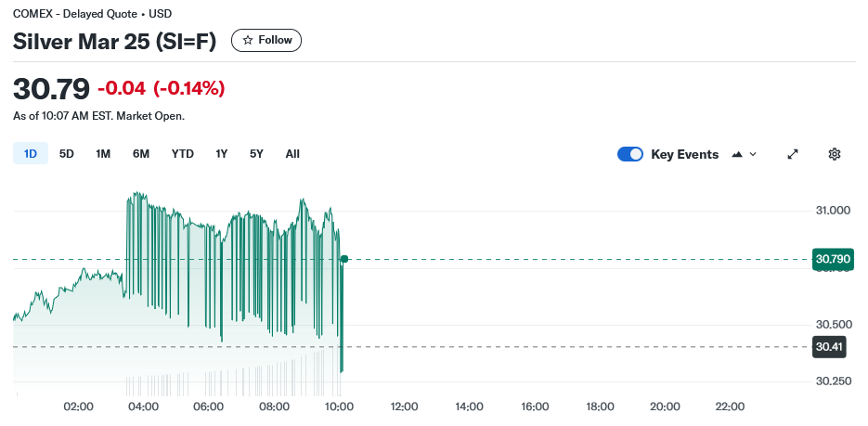Expand chart to full screen

coord(793,154)
